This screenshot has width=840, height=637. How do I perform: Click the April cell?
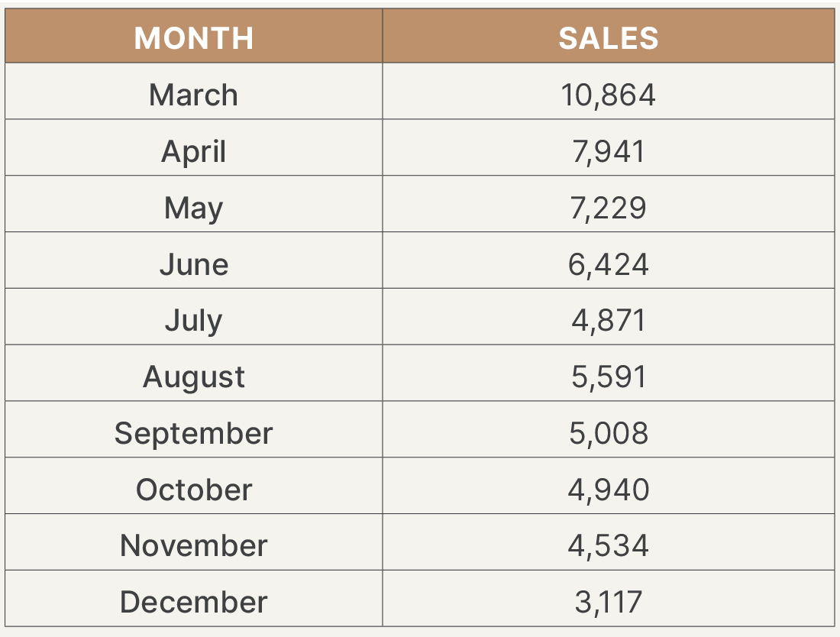tap(194, 151)
